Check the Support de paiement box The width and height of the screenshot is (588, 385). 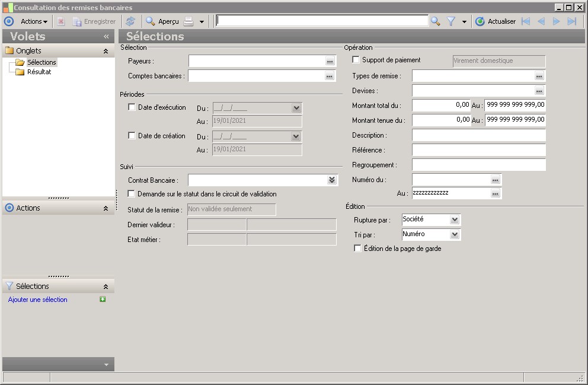coord(356,60)
